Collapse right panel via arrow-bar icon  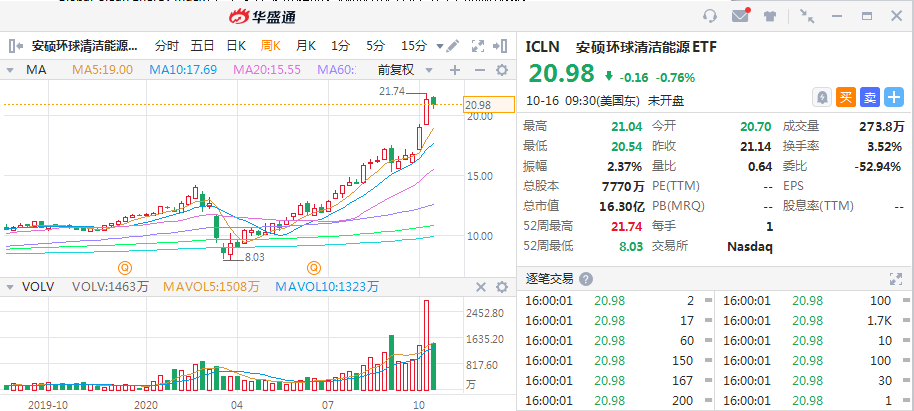500,45
